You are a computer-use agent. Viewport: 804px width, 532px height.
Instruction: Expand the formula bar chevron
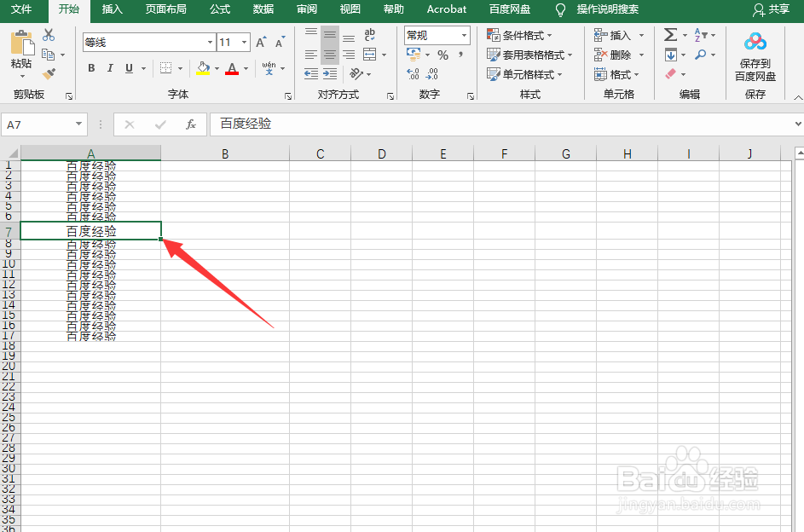798,124
